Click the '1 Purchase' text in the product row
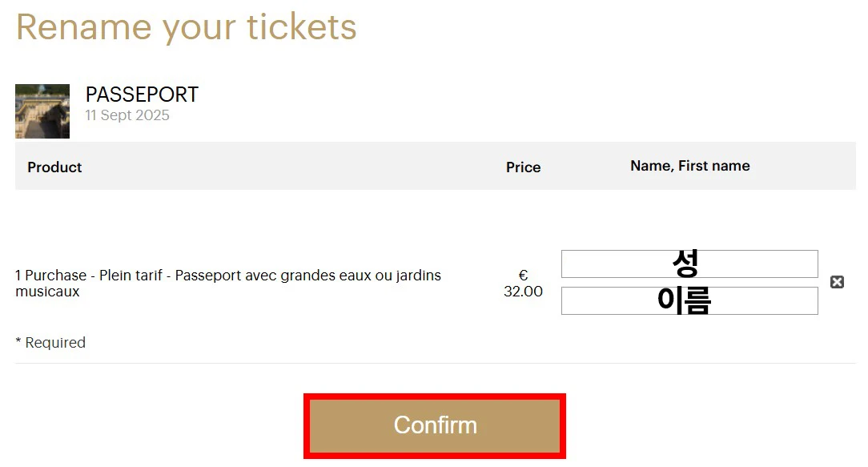 tap(50, 276)
